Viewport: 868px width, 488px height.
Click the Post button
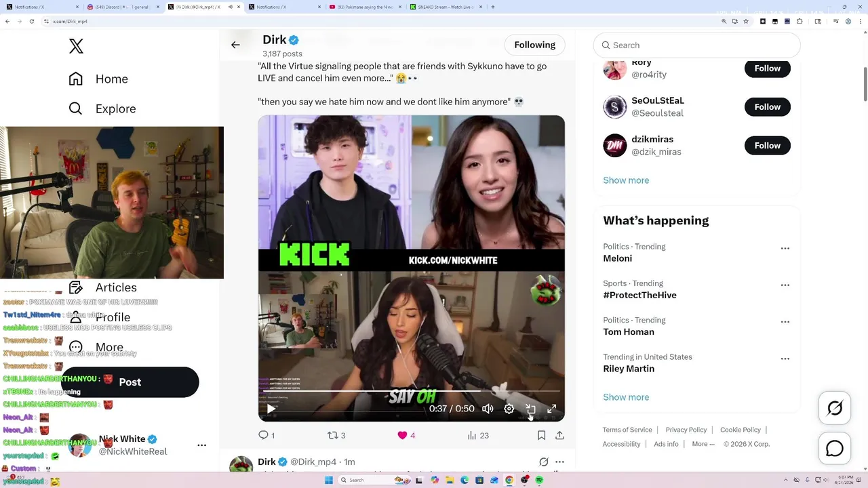[130, 382]
